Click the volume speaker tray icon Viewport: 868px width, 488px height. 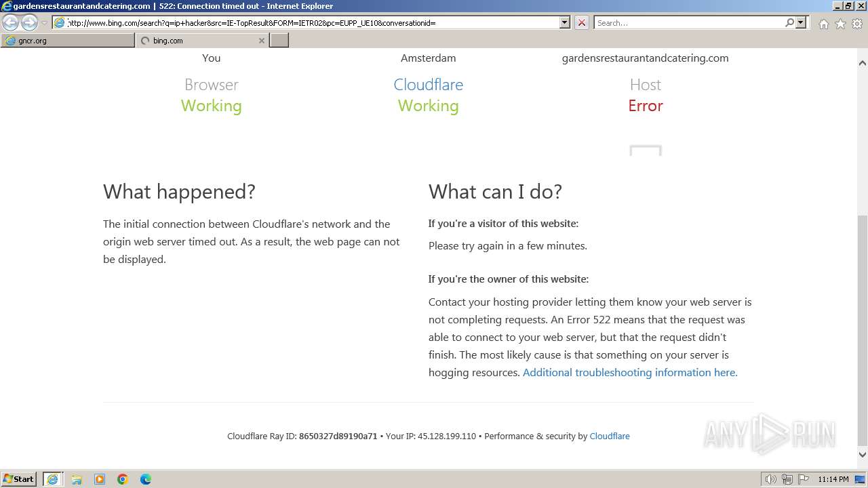tap(770, 479)
